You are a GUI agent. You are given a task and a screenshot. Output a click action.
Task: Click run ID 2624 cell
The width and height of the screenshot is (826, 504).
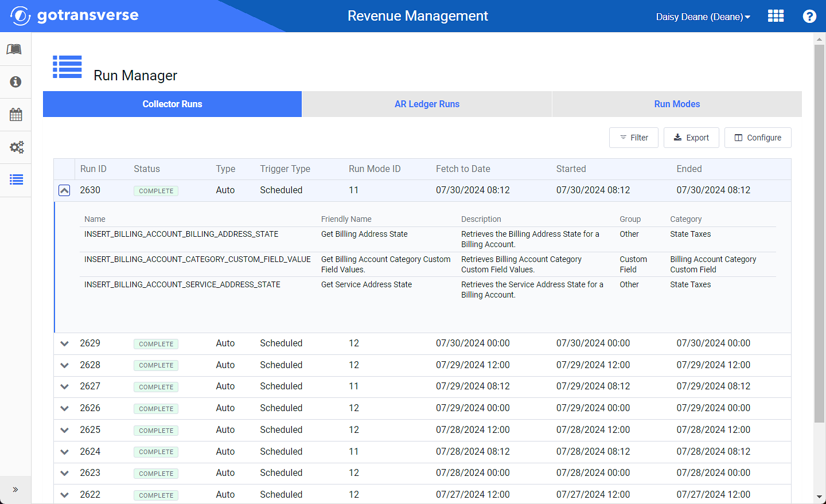[x=90, y=451]
